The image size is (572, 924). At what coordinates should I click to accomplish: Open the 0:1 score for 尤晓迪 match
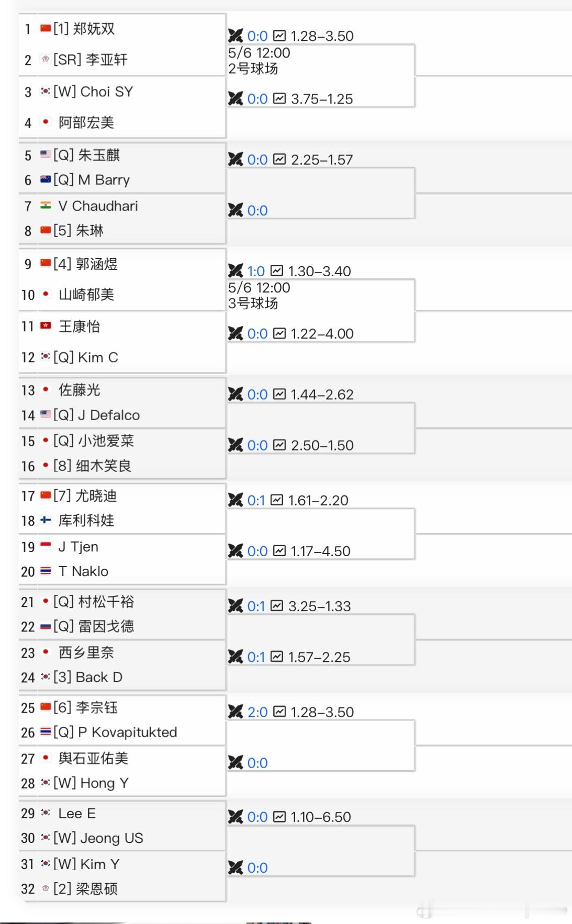[256, 500]
